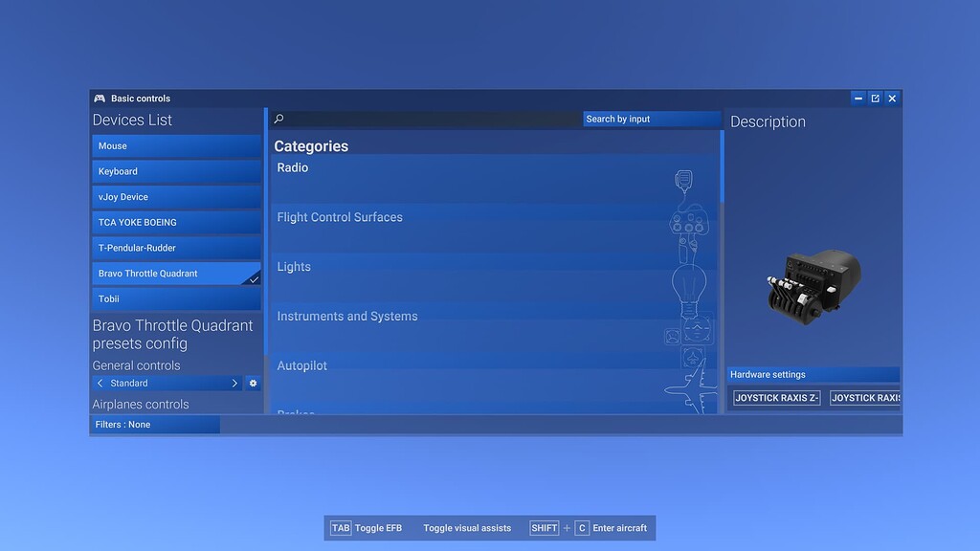This screenshot has width=980, height=551.
Task: Click the pop-out window icon in the title bar
Action: pyautogui.click(x=875, y=98)
